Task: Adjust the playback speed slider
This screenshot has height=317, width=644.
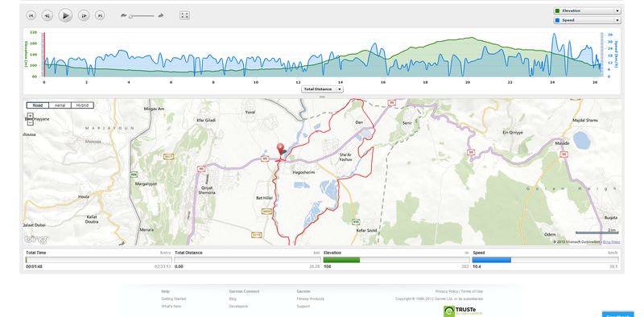Action: pyautogui.click(x=130, y=16)
